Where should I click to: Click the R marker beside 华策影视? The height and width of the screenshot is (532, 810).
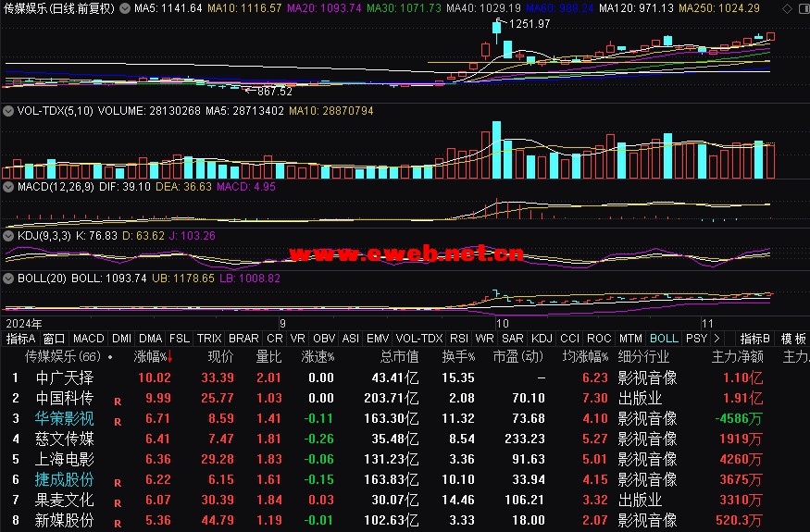tap(118, 422)
